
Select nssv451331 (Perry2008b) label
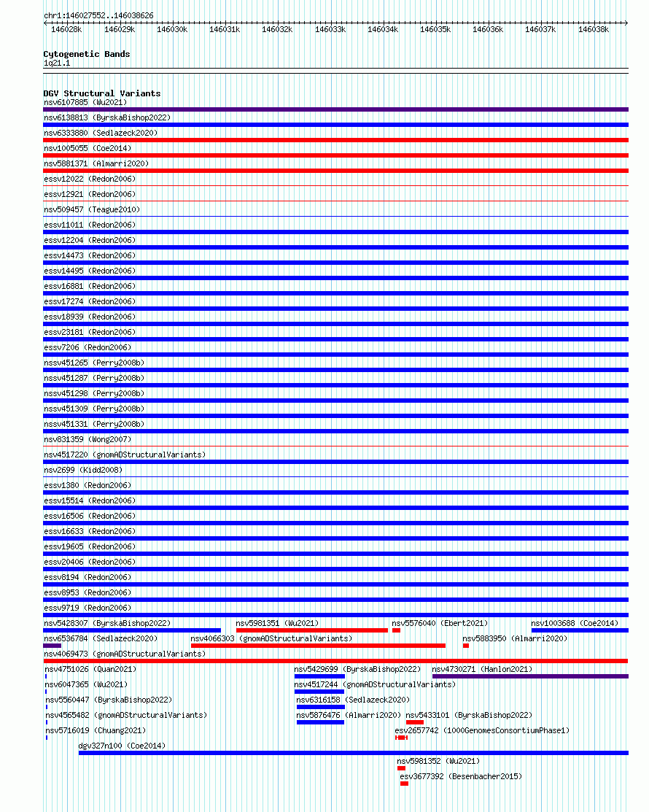pyautogui.click(x=94, y=424)
